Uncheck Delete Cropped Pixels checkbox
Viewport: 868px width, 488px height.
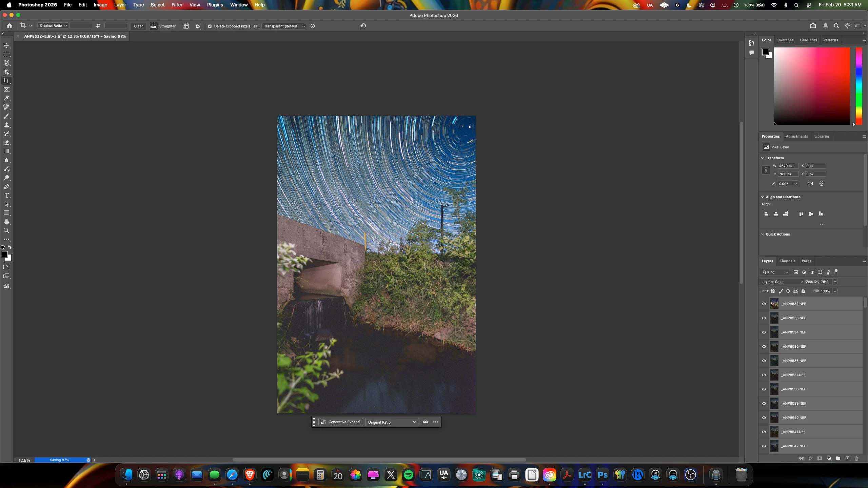coord(210,26)
